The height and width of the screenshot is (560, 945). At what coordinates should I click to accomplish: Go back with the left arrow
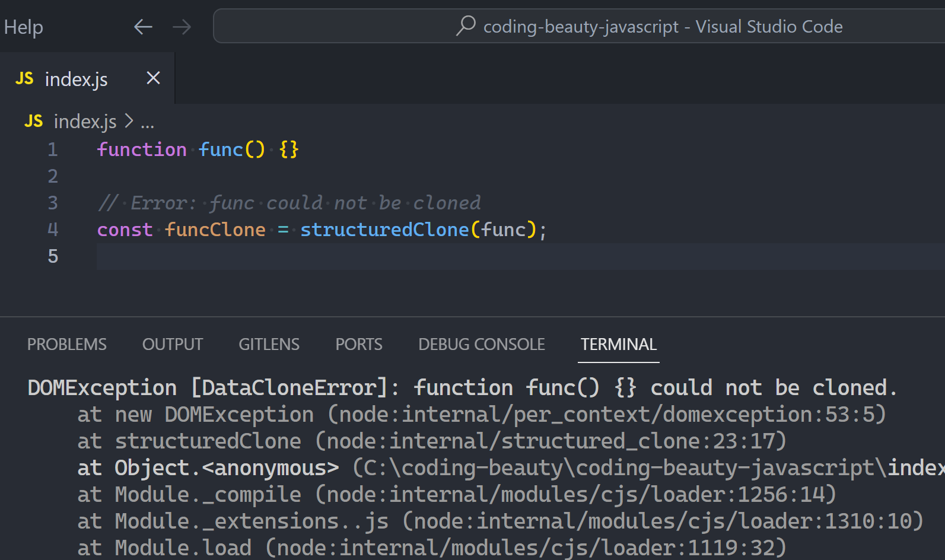143,27
